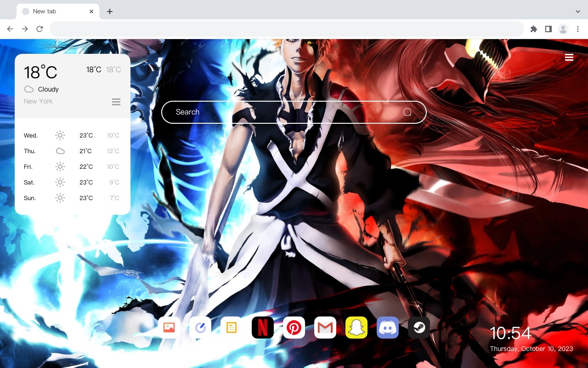Click the Saturday sunny icon

click(60, 182)
